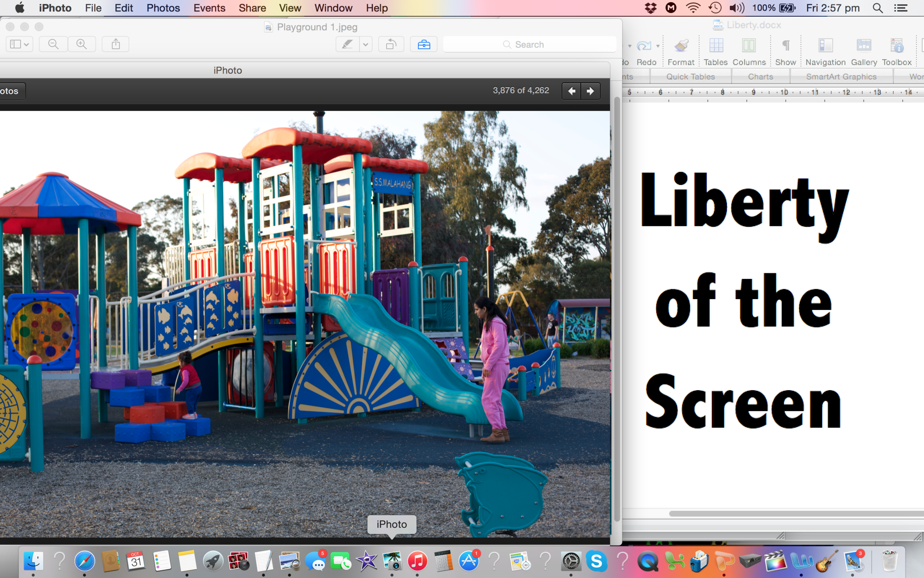Open the Word Format paintbrush icon
Image resolution: width=924 pixels, height=578 pixels.
click(x=681, y=46)
